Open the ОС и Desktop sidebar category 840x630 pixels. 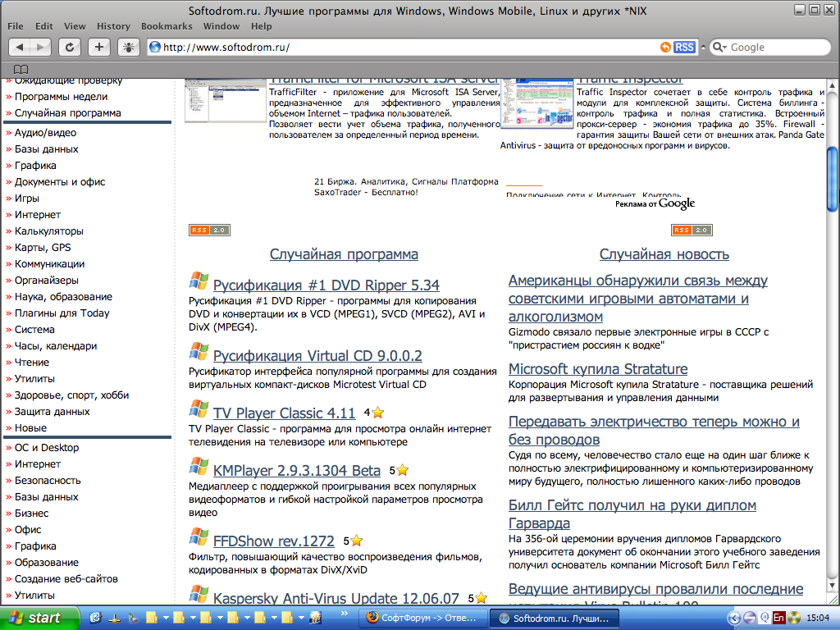click(x=47, y=447)
